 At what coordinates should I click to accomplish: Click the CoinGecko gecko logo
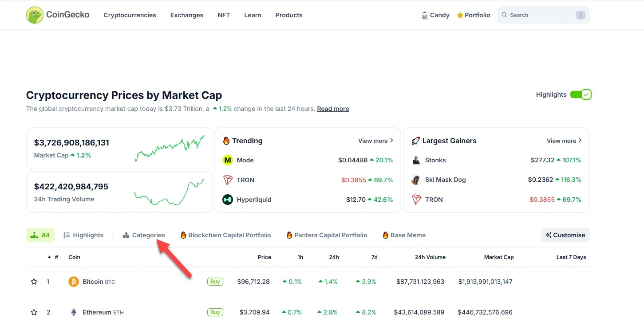34,15
